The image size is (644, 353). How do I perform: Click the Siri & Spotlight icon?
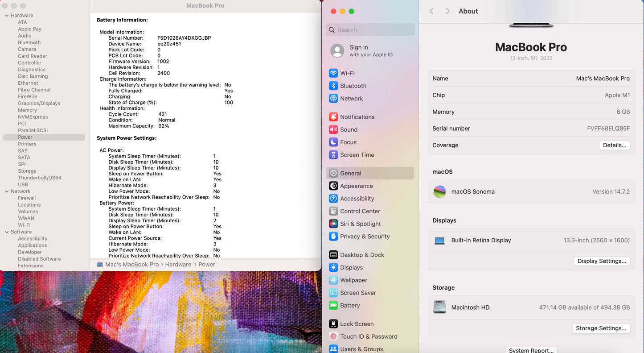point(333,224)
